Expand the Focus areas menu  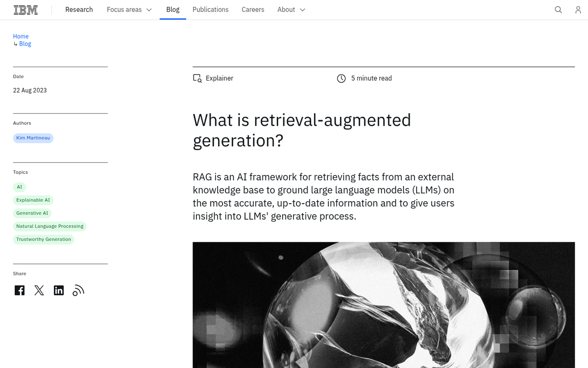[x=129, y=10]
